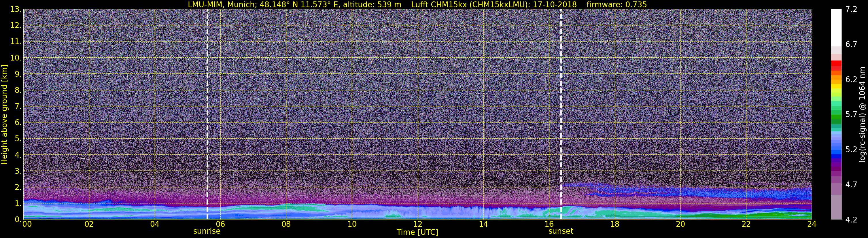Screen dimensions: 868x238
Task: Click the x-axis tick label '02'
Action: point(89,224)
